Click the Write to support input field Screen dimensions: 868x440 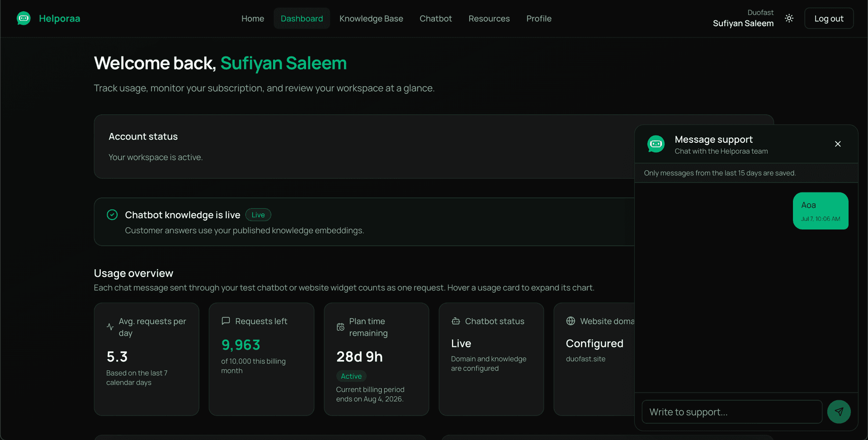731,412
